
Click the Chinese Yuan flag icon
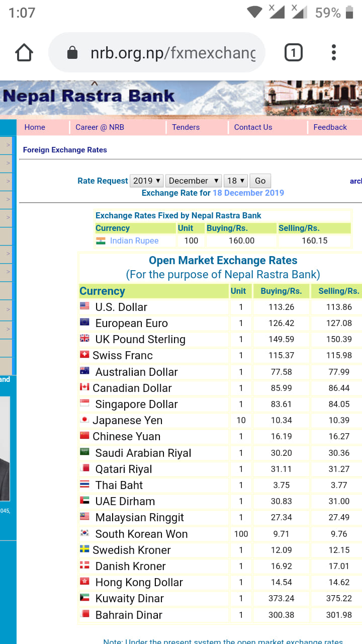click(x=84, y=435)
